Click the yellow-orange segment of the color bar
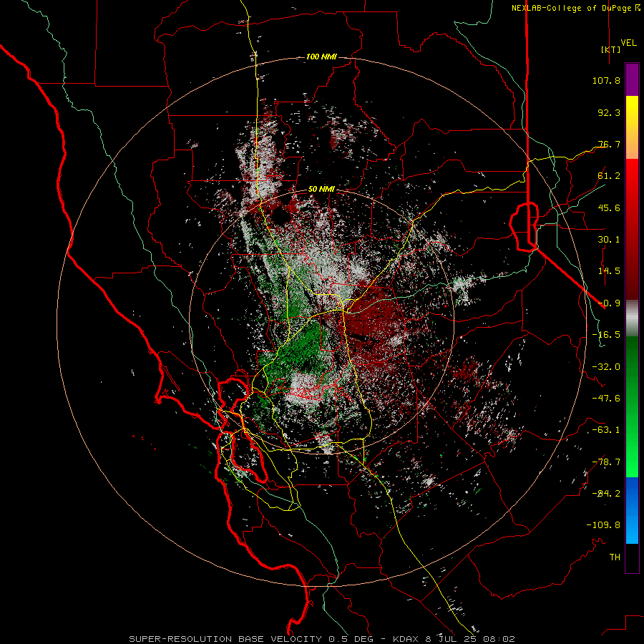The width and height of the screenshot is (644, 644). (x=632, y=128)
